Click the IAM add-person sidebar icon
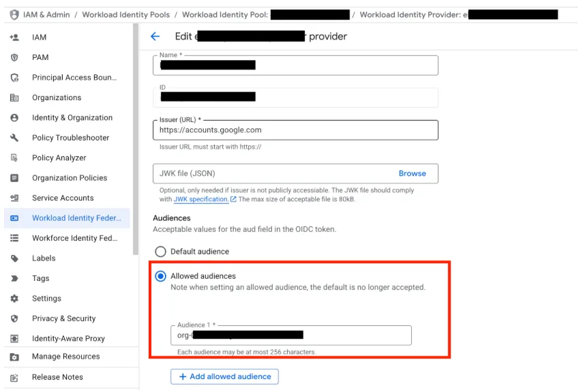583x392 pixels. tap(14, 37)
